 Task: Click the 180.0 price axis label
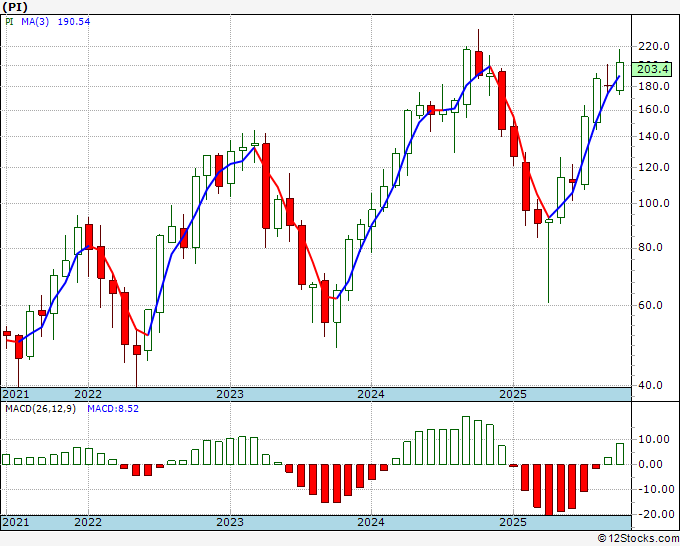coord(654,86)
